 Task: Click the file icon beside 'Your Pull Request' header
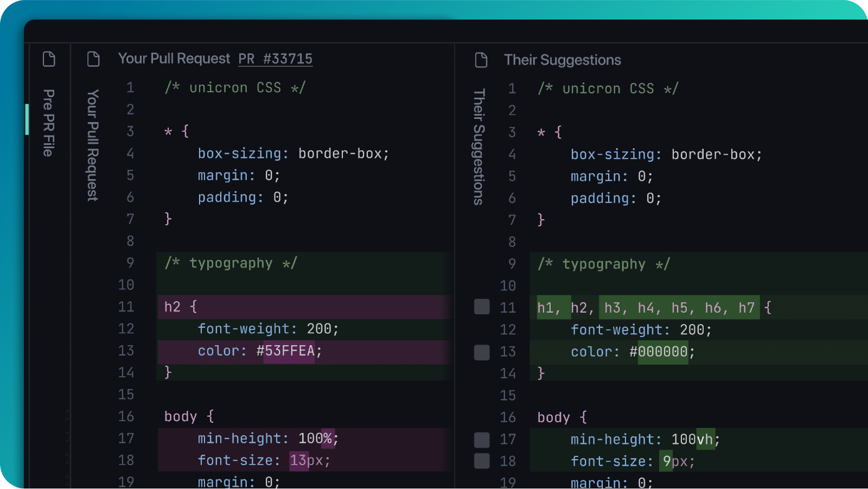coord(93,58)
